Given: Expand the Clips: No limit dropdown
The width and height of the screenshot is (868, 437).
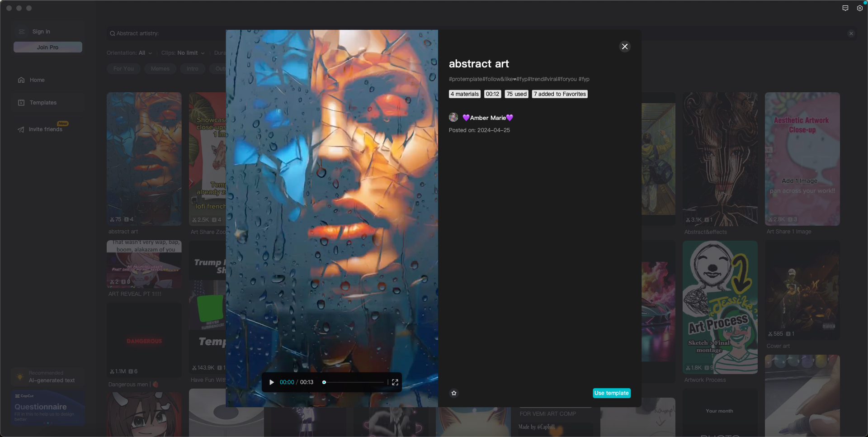Looking at the screenshot, I should [183, 53].
